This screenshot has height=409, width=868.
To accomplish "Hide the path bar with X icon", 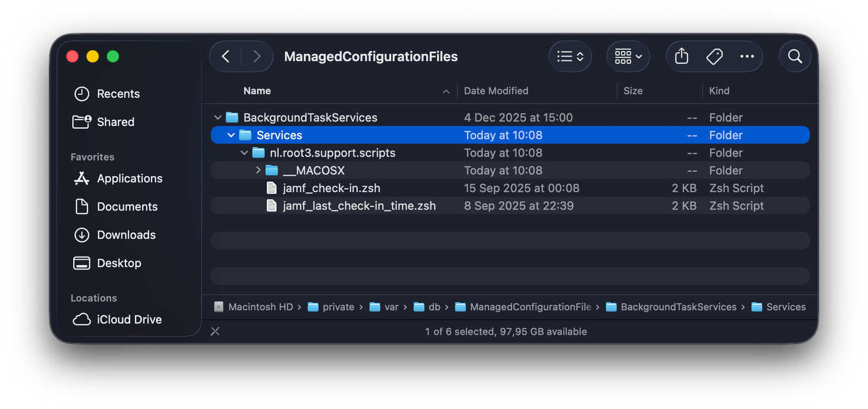I will (x=215, y=331).
